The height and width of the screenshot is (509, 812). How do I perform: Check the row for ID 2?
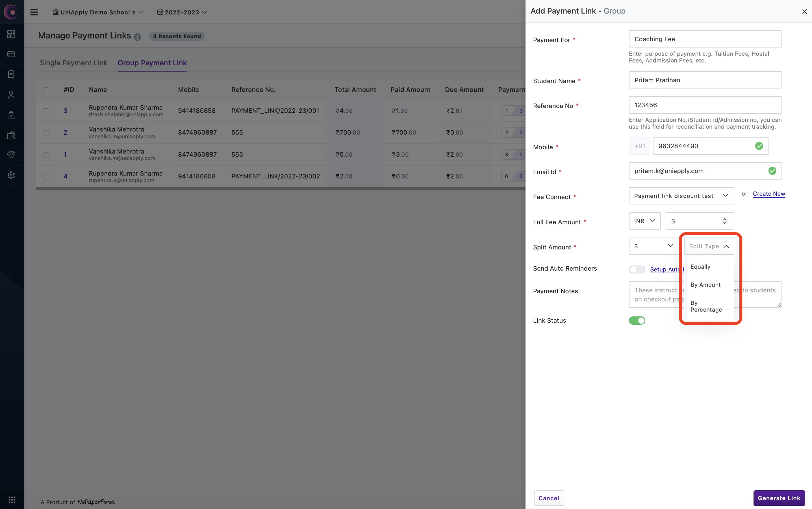tap(46, 133)
